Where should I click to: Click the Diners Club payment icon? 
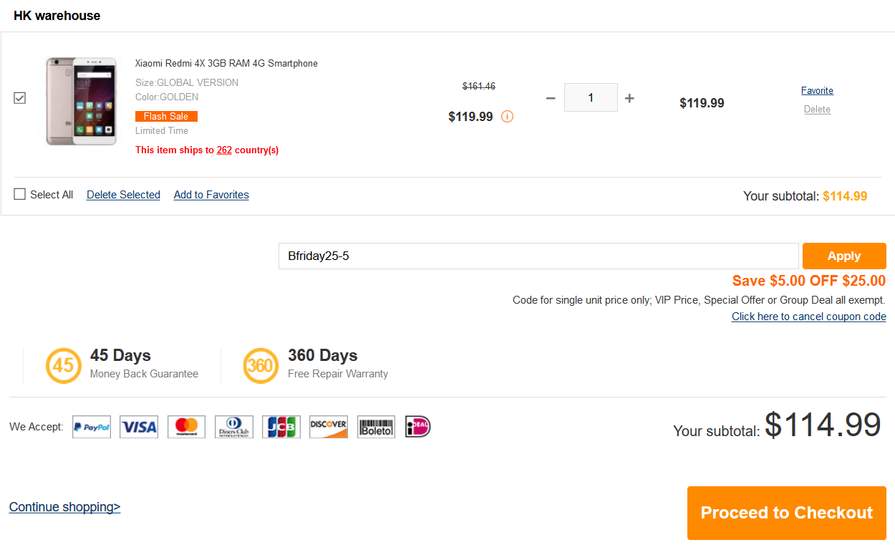234,427
